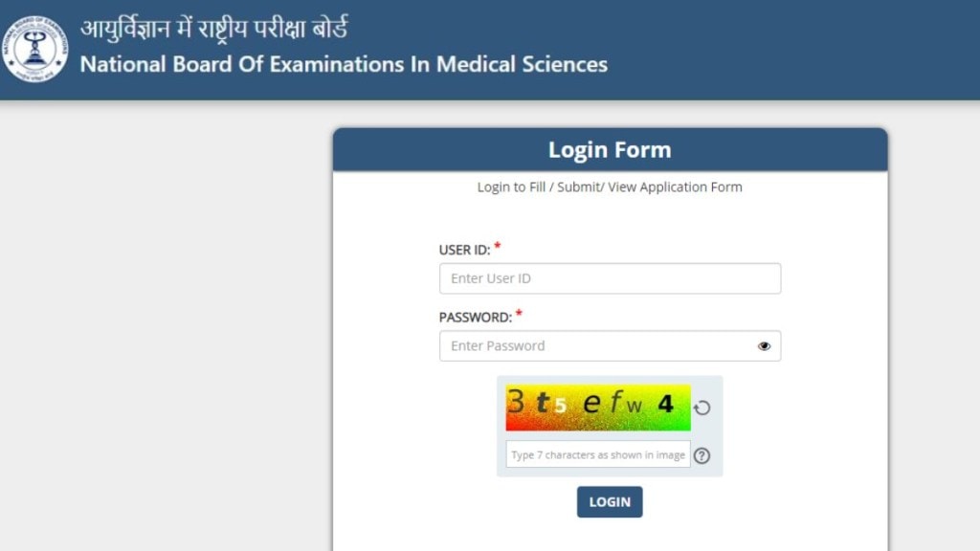Click the NBEMS circular logo
The height and width of the screenshot is (551, 980).
(x=35, y=50)
